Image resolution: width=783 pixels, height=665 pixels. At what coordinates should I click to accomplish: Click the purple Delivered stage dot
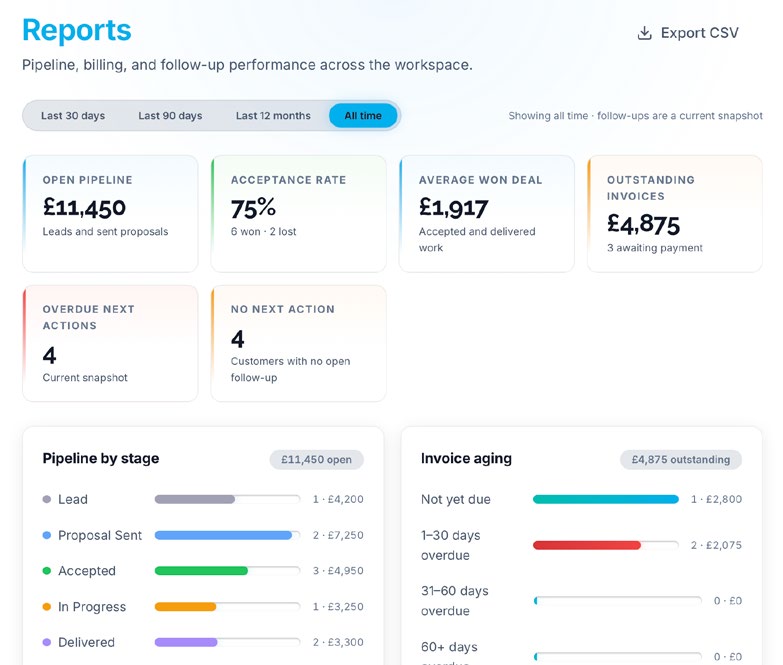click(x=47, y=642)
